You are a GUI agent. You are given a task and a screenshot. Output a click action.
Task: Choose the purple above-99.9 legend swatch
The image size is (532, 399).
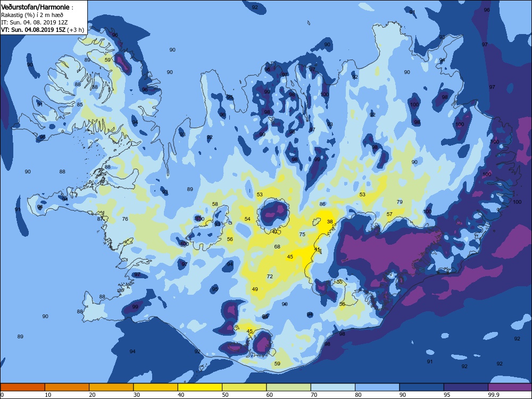coord(510,387)
